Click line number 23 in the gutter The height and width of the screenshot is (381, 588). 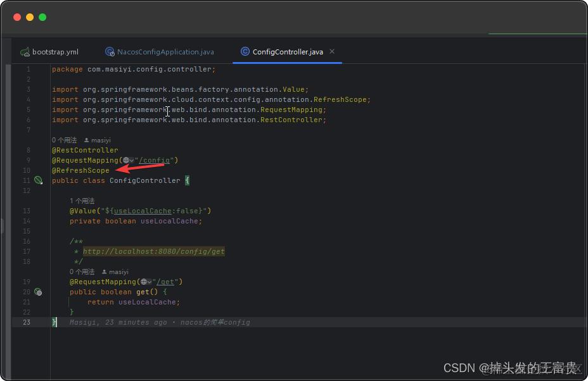tap(26, 322)
